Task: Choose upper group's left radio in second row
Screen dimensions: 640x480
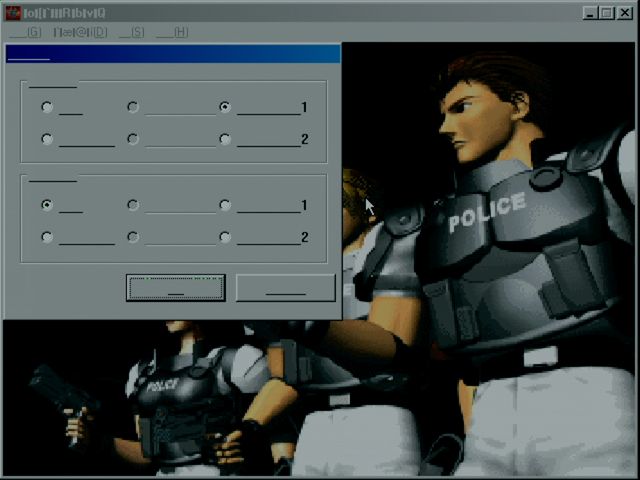Action: coord(47,139)
